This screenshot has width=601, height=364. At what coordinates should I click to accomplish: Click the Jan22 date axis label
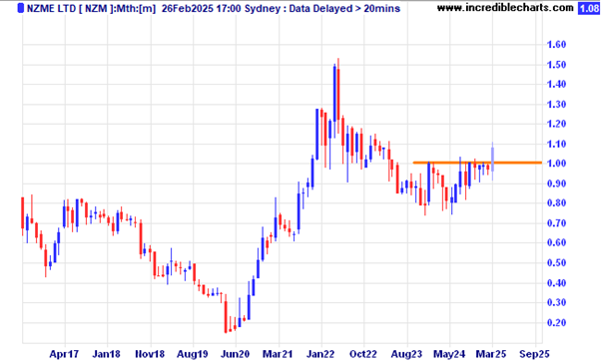(x=321, y=354)
